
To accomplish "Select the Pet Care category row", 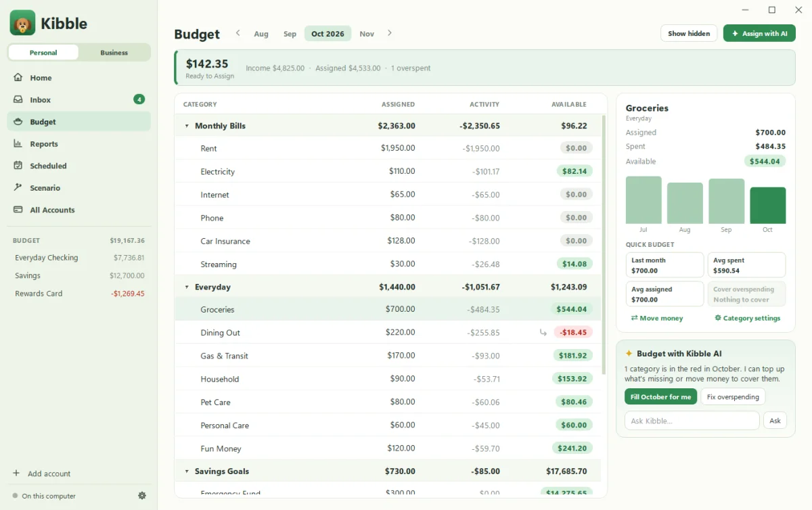I will click(x=388, y=402).
